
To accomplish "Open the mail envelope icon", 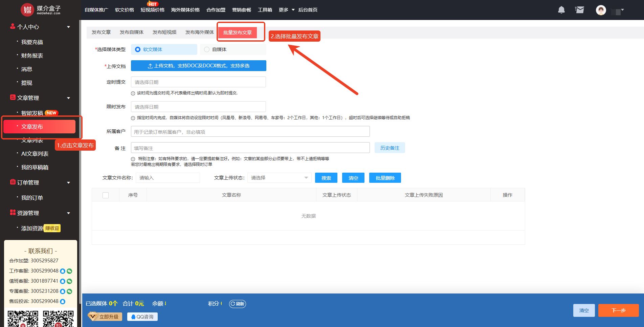I will [x=579, y=10].
